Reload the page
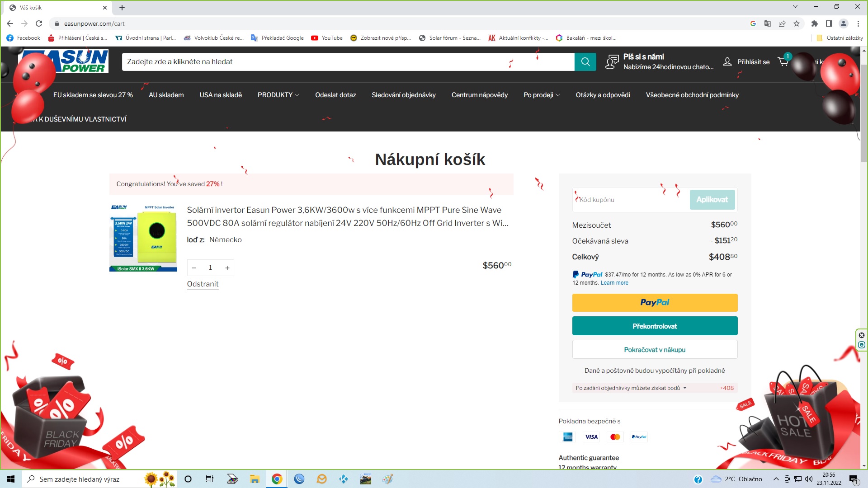 click(39, 23)
